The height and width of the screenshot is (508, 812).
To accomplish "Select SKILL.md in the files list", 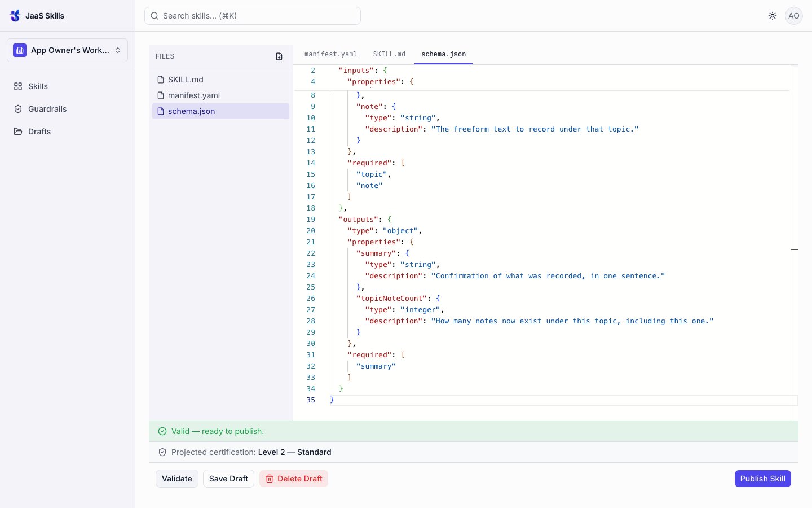I will point(220,80).
